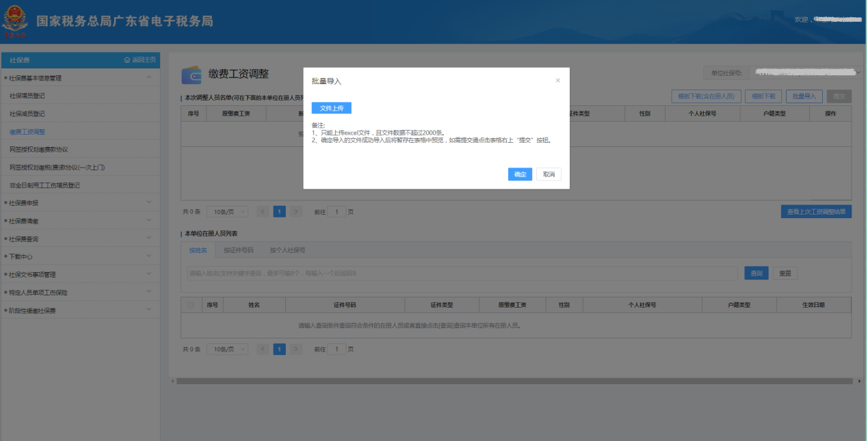The image size is (868, 441).
Task: Click the name search input field
Action: click(462, 273)
